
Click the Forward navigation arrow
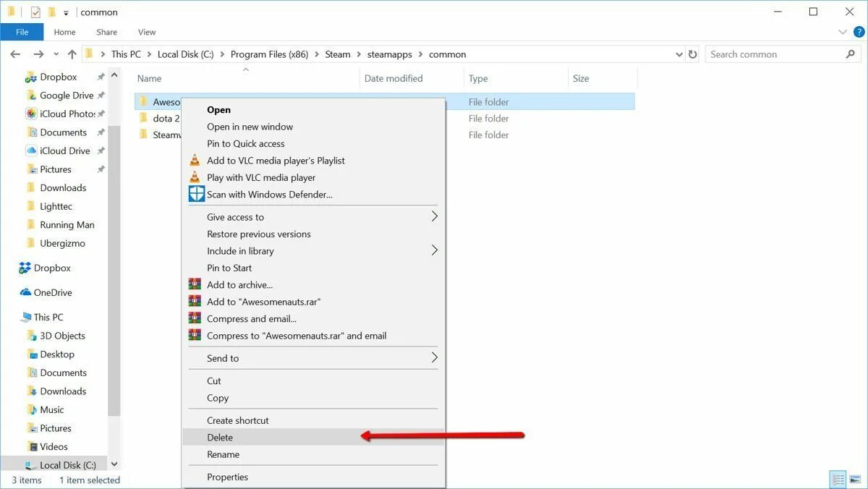coord(38,54)
